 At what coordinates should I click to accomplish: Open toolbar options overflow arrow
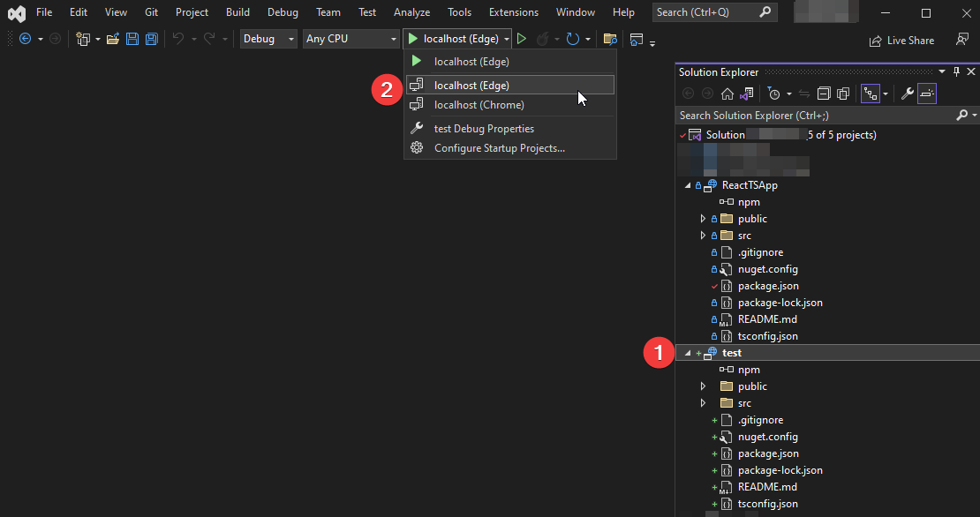tap(652, 44)
